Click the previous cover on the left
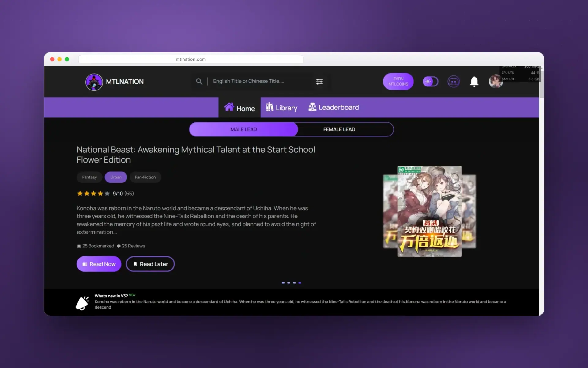588x368 pixels. point(390,211)
